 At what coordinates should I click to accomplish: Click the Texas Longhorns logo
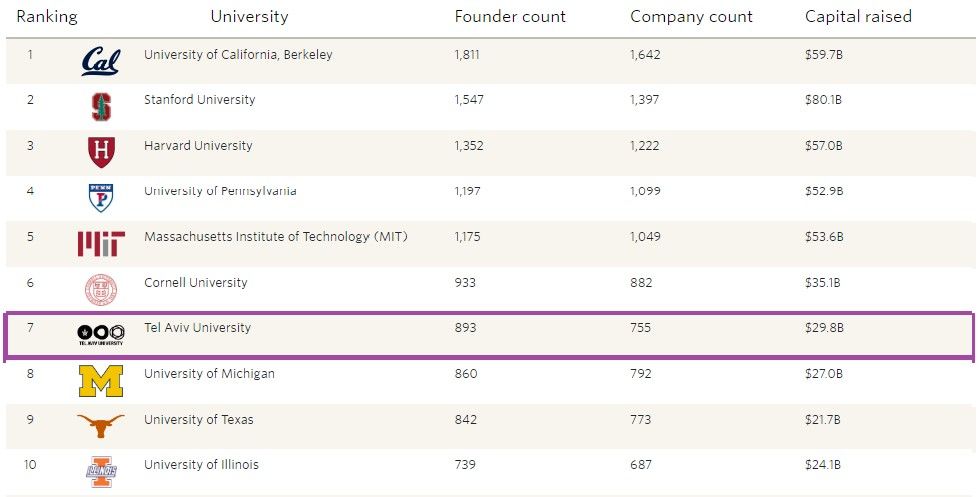101,426
